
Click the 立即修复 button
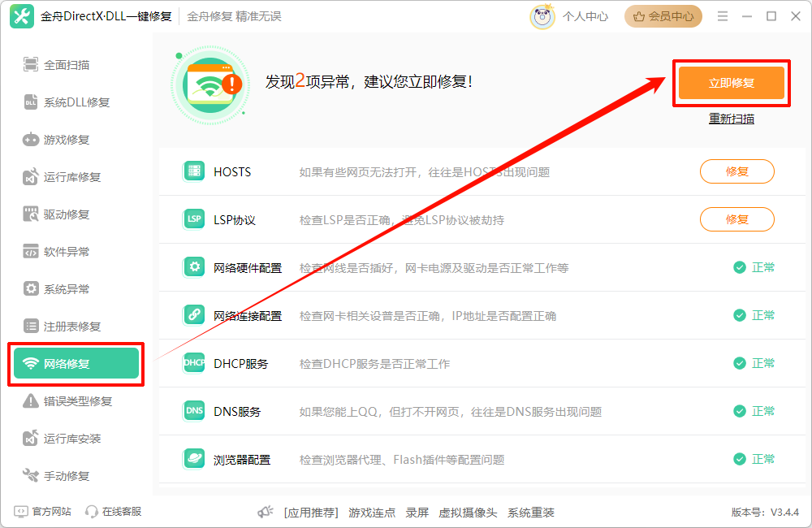730,82
